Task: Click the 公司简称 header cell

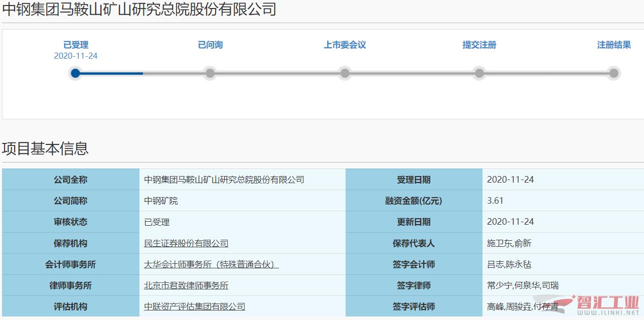Action: (x=71, y=201)
